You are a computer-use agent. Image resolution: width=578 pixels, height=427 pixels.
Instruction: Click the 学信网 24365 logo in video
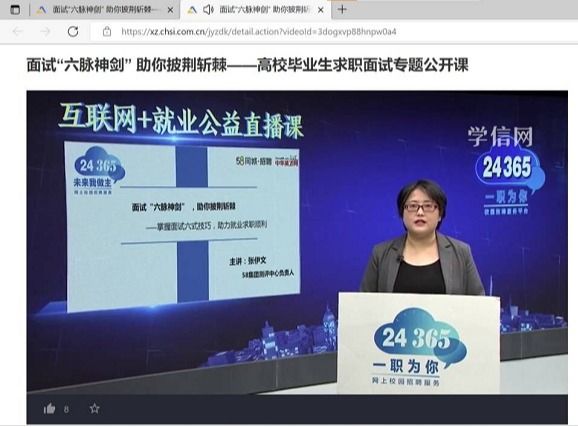coord(508,171)
